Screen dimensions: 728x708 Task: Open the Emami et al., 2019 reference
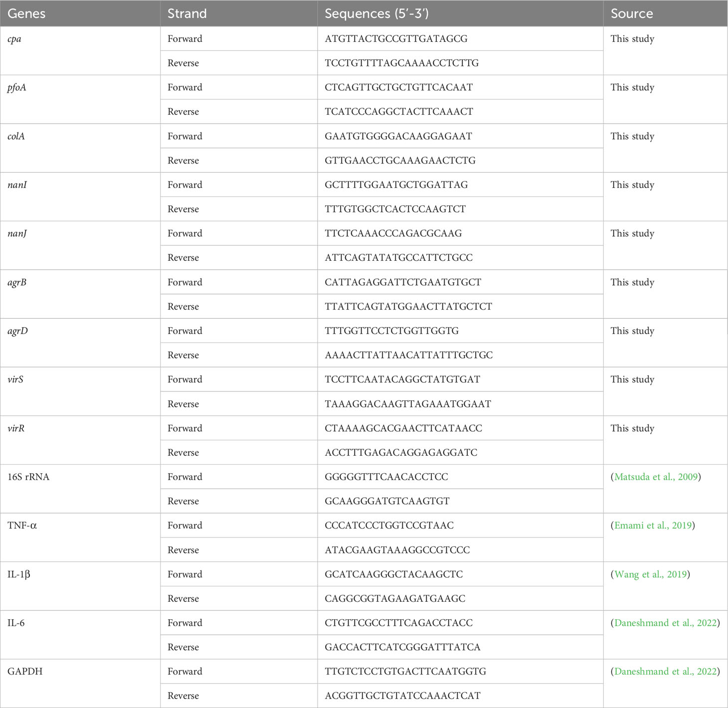point(653,526)
